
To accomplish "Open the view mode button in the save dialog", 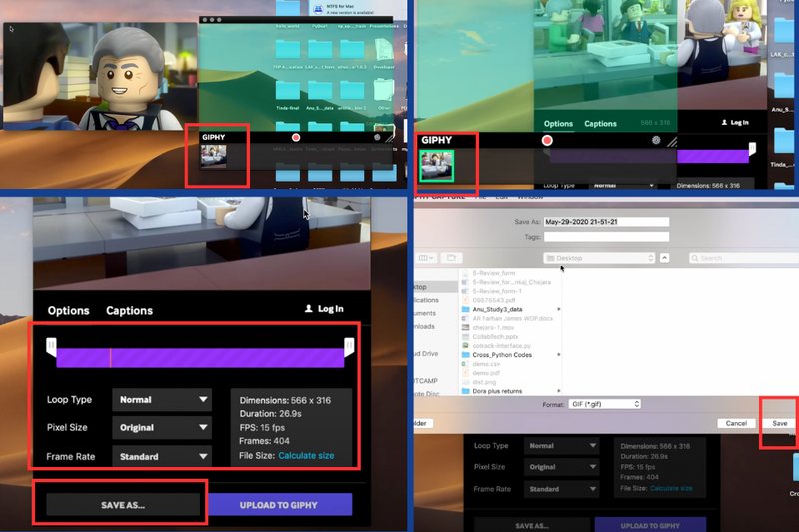I will (x=426, y=258).
